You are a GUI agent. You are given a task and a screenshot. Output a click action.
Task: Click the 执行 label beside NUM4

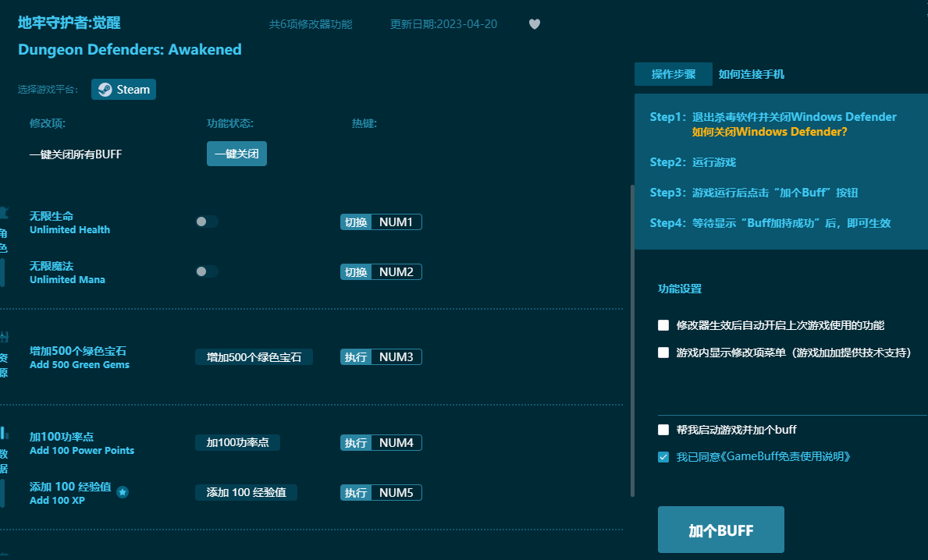[356, 443]
